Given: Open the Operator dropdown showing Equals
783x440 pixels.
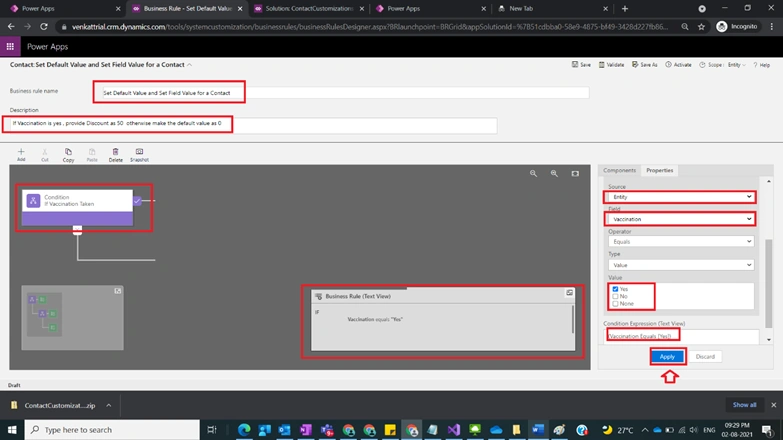Looking at the screenshot, I should coord(681,242).
